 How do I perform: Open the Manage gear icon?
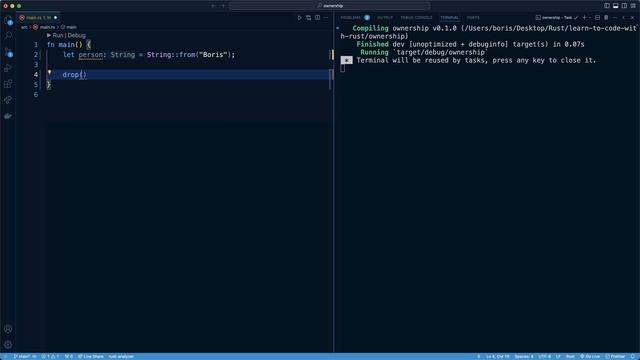click(8, 344)
